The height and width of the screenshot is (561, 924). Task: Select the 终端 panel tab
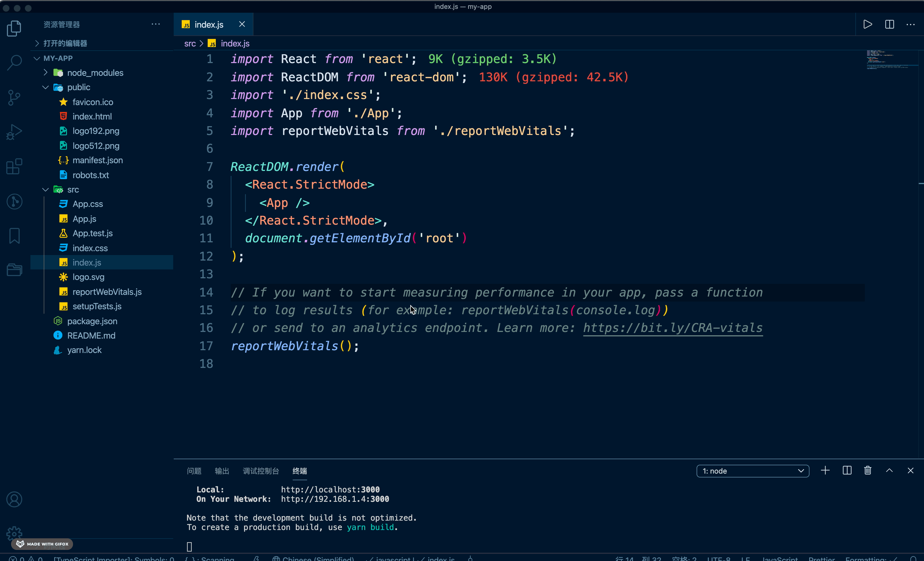[x=300, y=471]
